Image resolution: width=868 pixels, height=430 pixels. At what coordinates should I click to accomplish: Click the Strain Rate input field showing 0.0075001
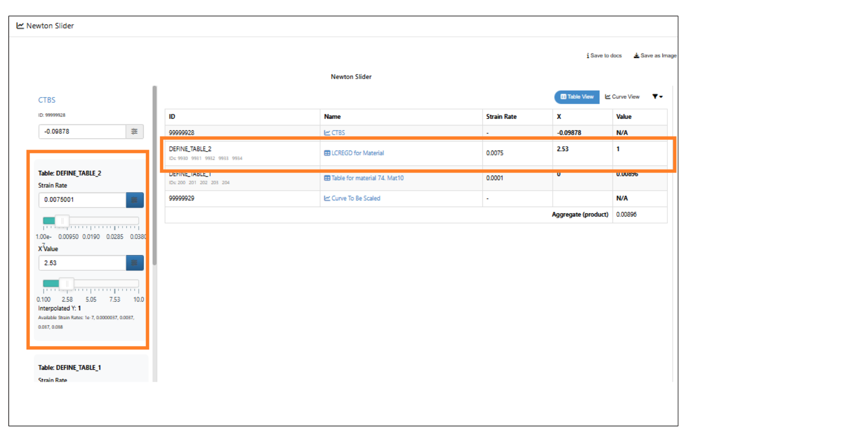82,200
